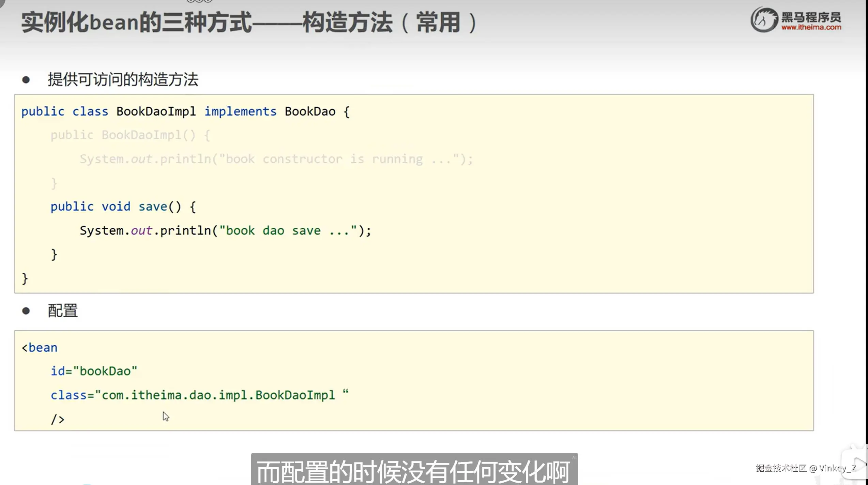The height and width of the screenshot is (485, 868).
Task: Click the "book dao save ..." println statement
Action: click(225, 231)
